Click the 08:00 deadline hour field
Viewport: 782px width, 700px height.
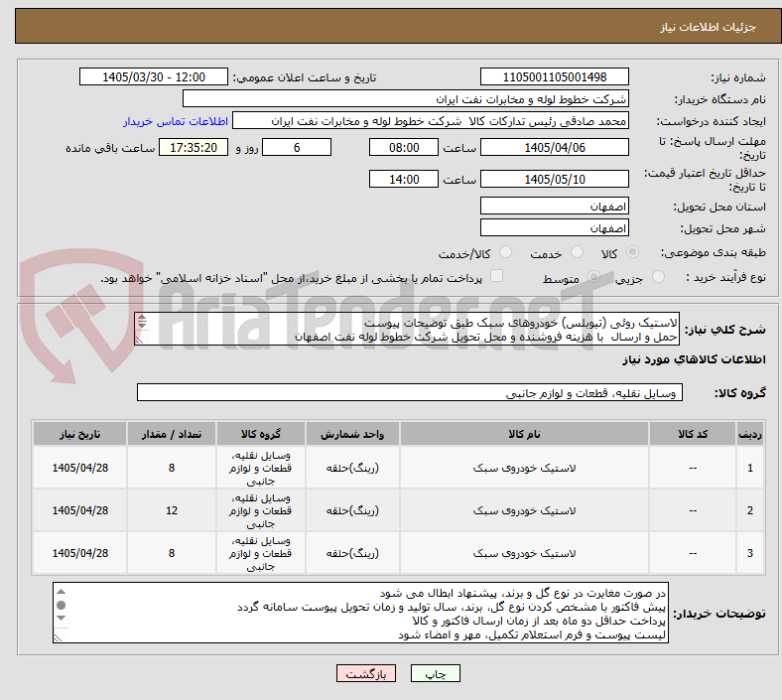[x=404, y=147]
